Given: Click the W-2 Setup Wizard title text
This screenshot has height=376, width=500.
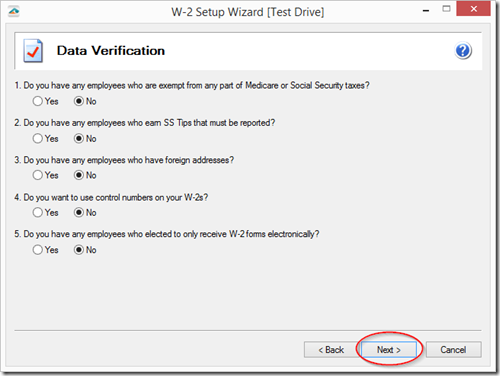Looking at the screenshot, I should coord(247,12).
